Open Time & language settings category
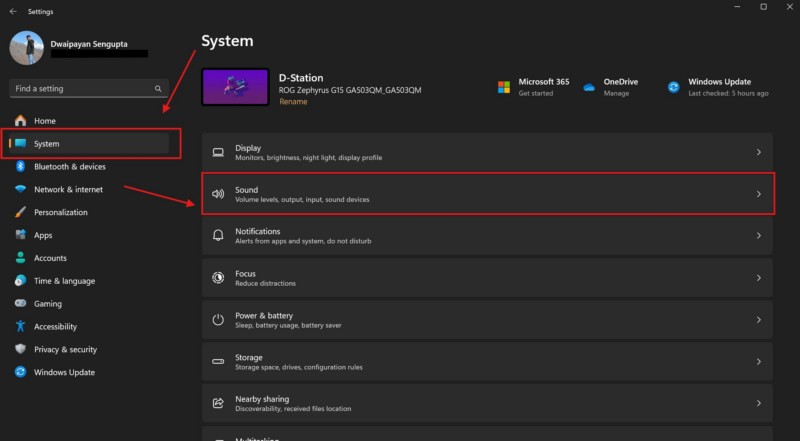Viewport: 800px width, 441px height. click(64, 281)
